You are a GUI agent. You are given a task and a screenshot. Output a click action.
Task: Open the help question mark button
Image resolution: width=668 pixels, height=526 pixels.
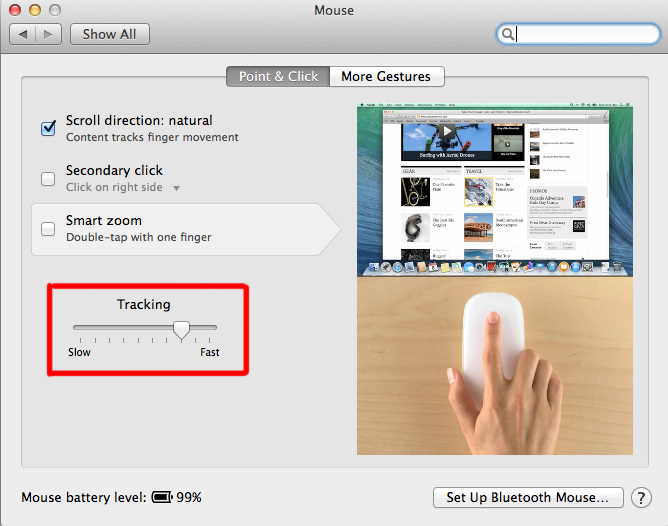[x=641, y=497]
